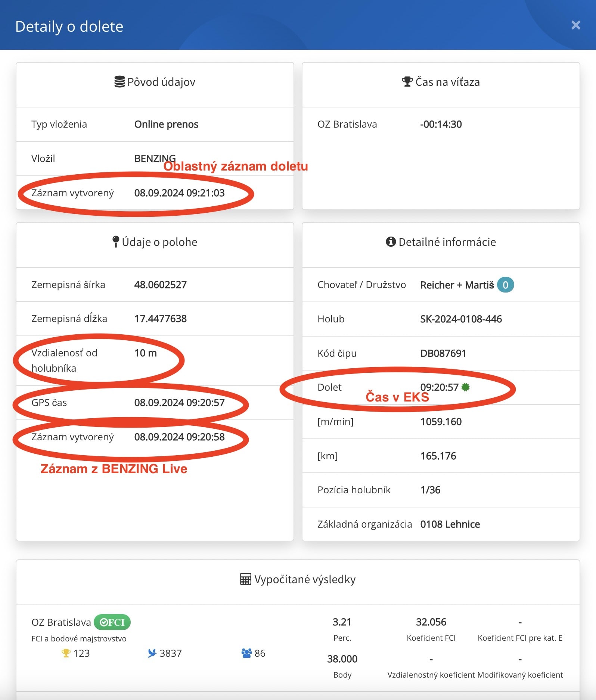Image resolution: width=596 pixels, height=700 pixels.
Task: Click chip code DB087691
Action: [443, 353]
